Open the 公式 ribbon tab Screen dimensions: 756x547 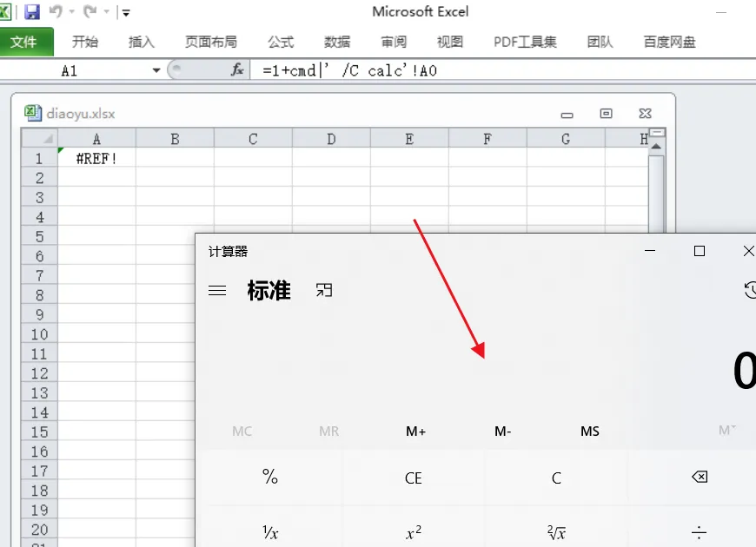[x=281, y=42]
